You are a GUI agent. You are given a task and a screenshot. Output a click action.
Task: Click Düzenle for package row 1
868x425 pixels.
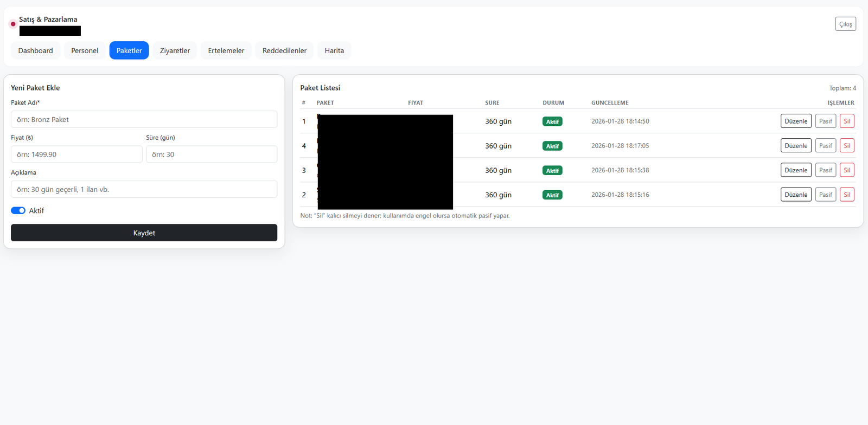796,121
